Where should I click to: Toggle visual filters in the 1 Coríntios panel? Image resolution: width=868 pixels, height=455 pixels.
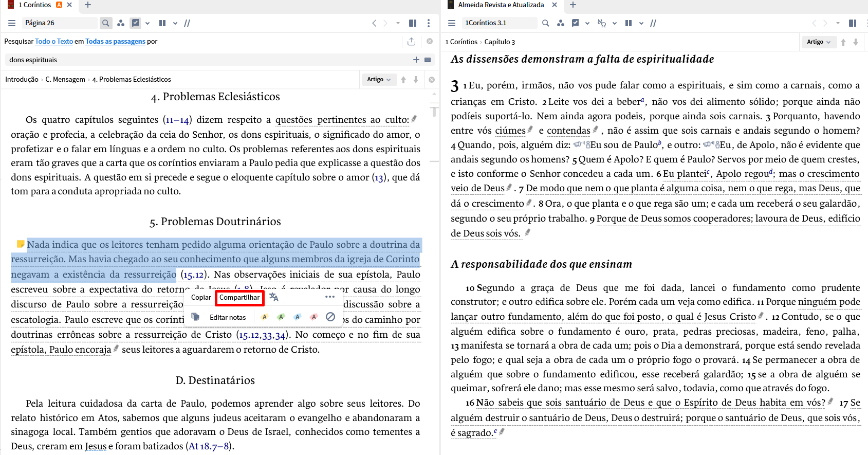tap(136, 23)
